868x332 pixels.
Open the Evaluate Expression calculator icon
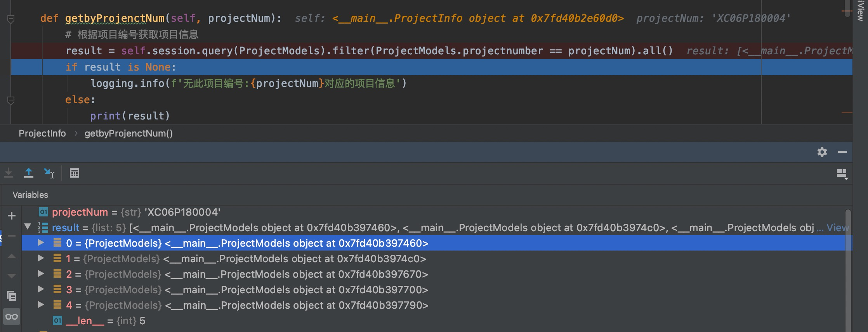[x=75, y=173]
